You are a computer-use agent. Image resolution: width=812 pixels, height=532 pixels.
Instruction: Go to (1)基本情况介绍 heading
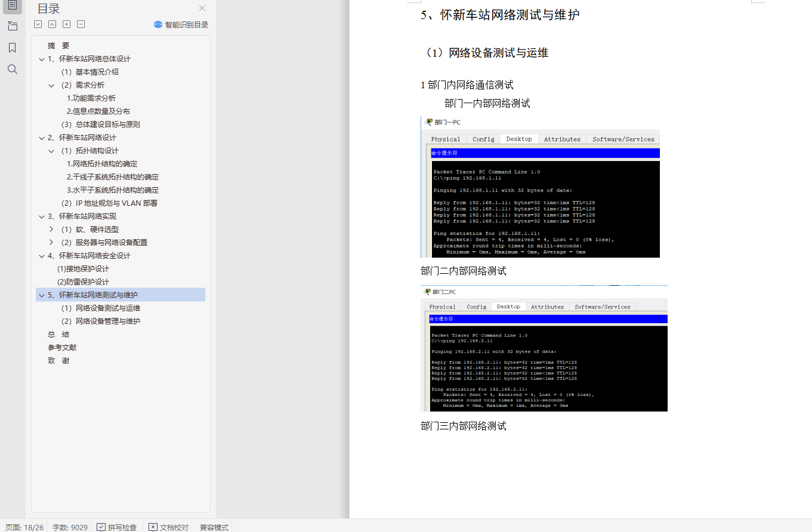pos(89,72)
